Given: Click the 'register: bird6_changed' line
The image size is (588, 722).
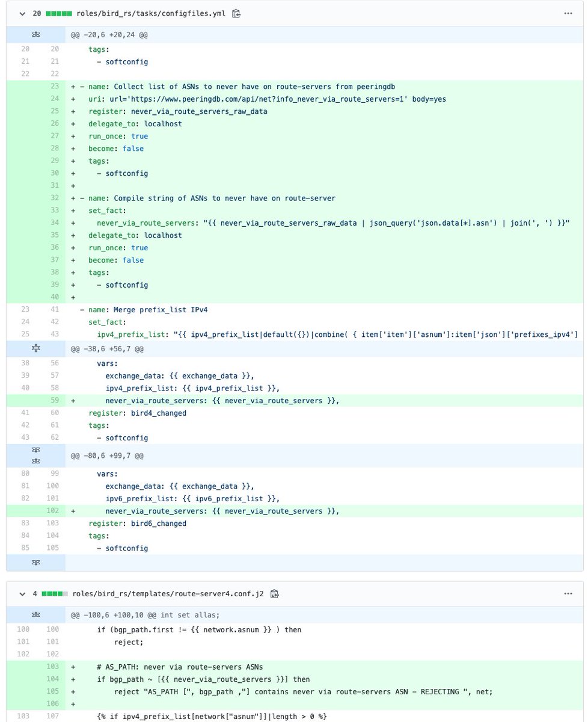Looking at the screenshot, I should coord(137,523).
